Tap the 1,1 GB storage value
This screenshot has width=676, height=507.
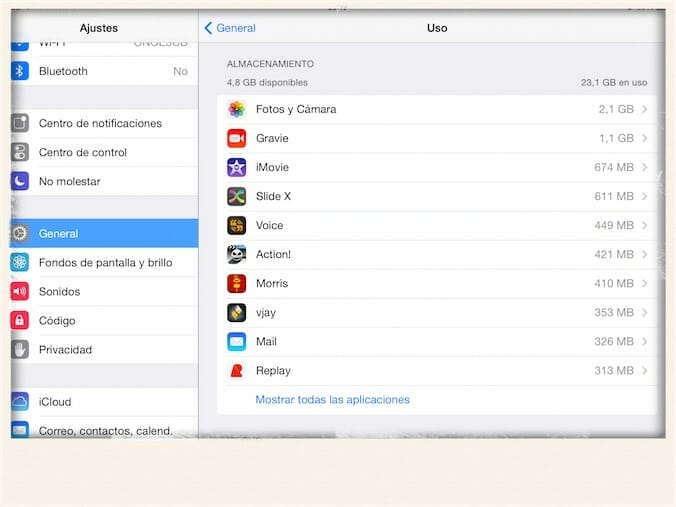pos(616,138)
